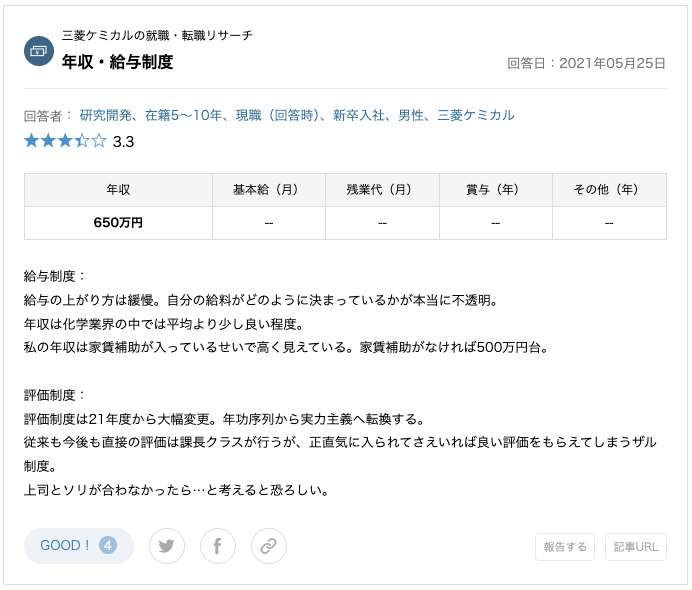Click line starting 給与の上がり方は緩慢

pos(261,301)
